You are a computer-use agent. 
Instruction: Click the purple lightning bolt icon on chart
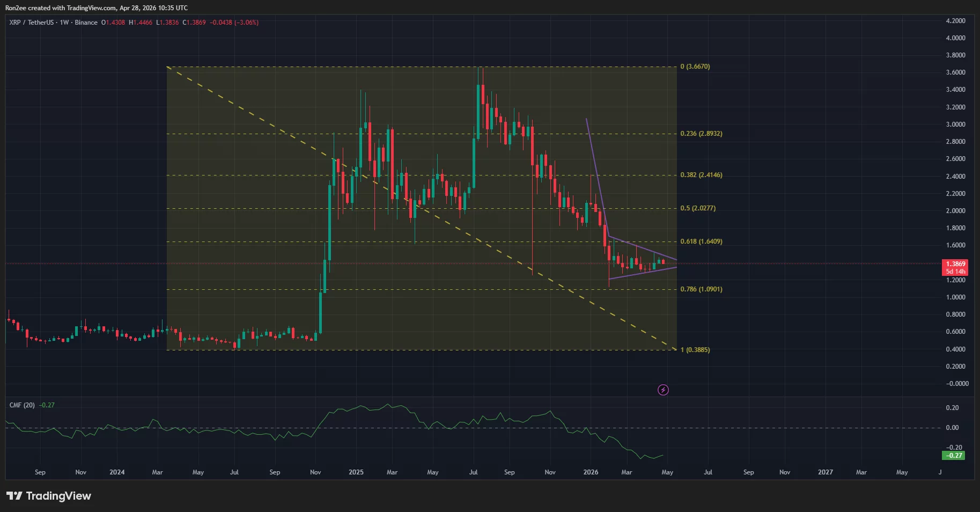click(663, 390)
